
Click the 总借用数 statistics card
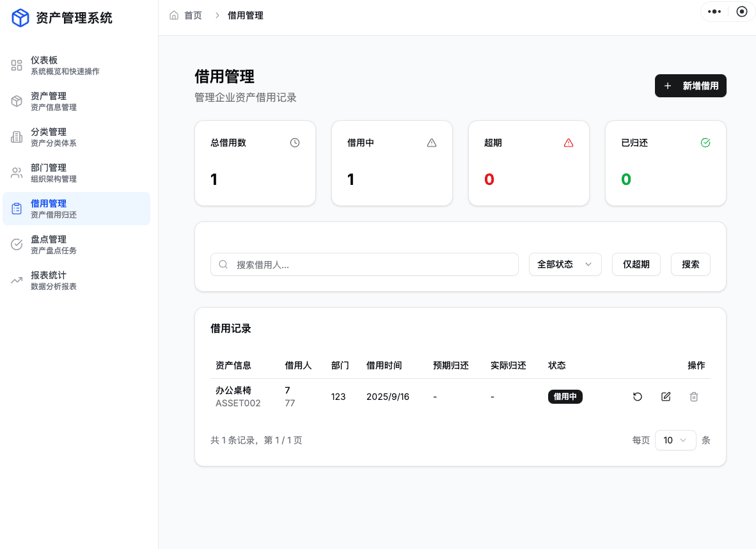(255, 163)
